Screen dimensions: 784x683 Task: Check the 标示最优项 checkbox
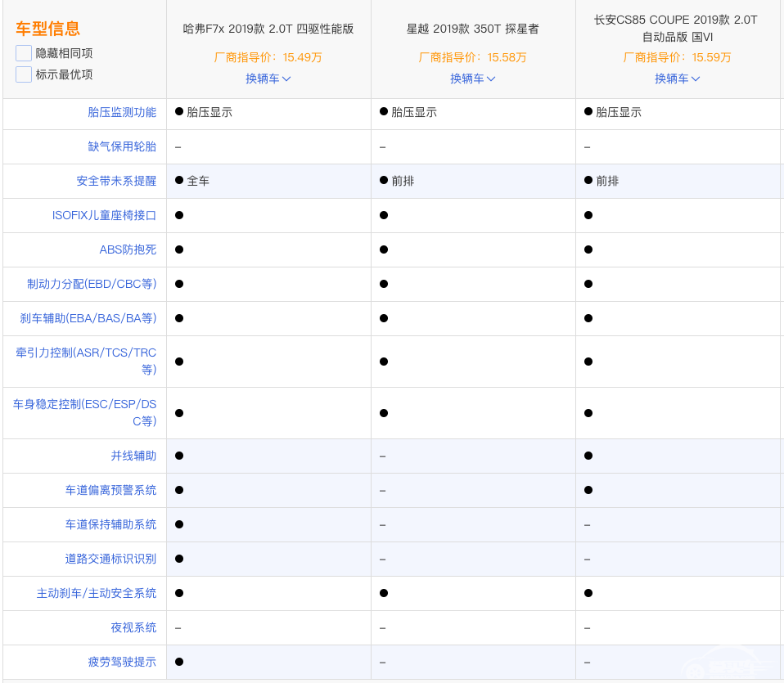pyautogui.click(x=24, y=74)
